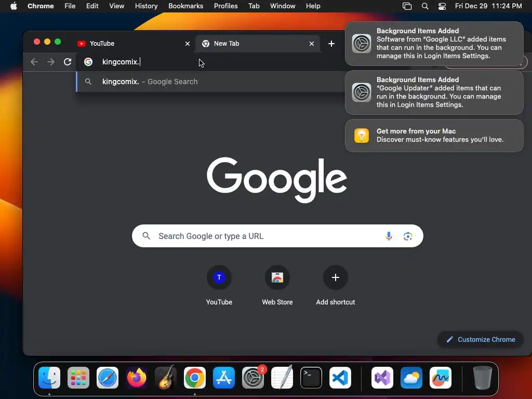Launch Terminal from the Dock
The width and height of the screenshot is (532, 399).
(311, 378)
